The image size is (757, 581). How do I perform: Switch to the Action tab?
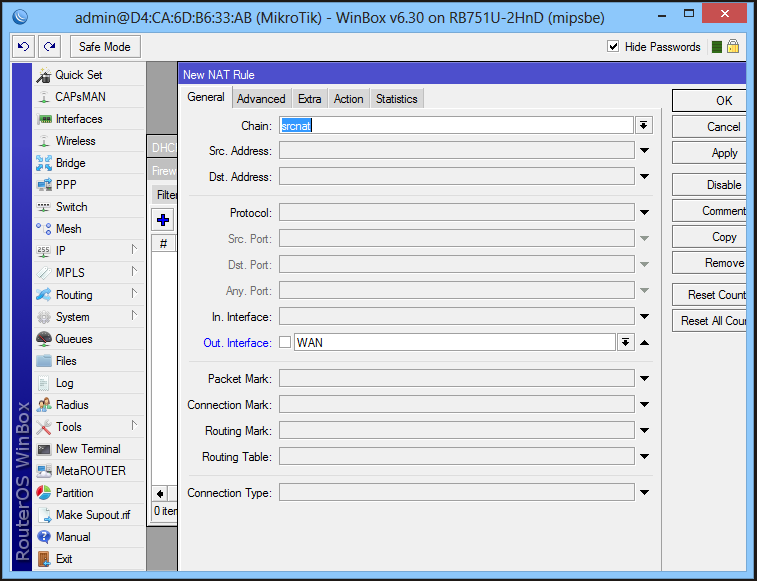point(349,99)
